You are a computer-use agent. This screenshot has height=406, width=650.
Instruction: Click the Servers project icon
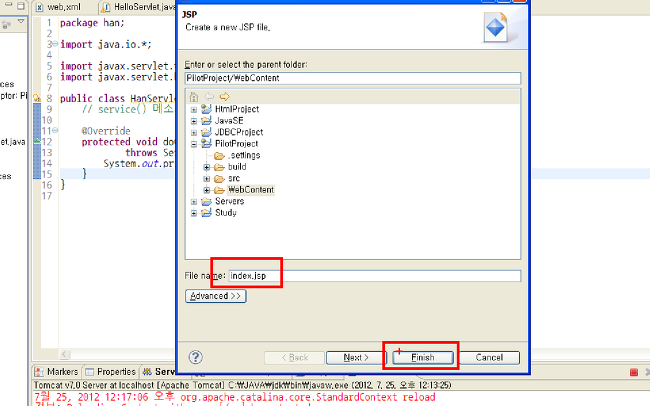(206, 202)
